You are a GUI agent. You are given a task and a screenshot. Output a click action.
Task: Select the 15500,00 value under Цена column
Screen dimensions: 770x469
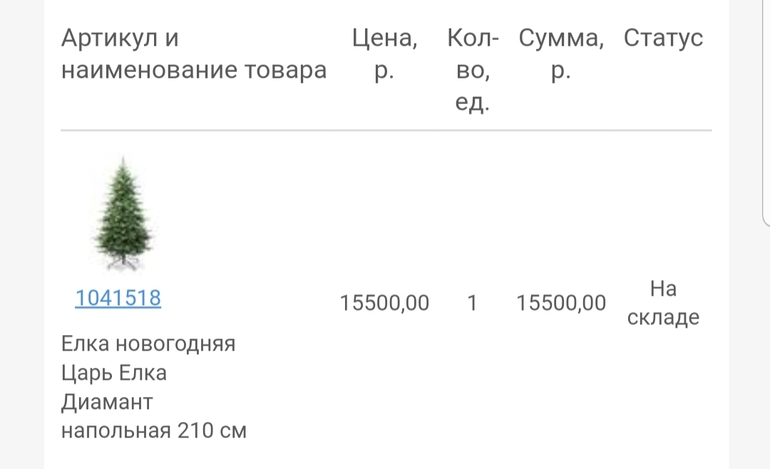coord(384,303)
